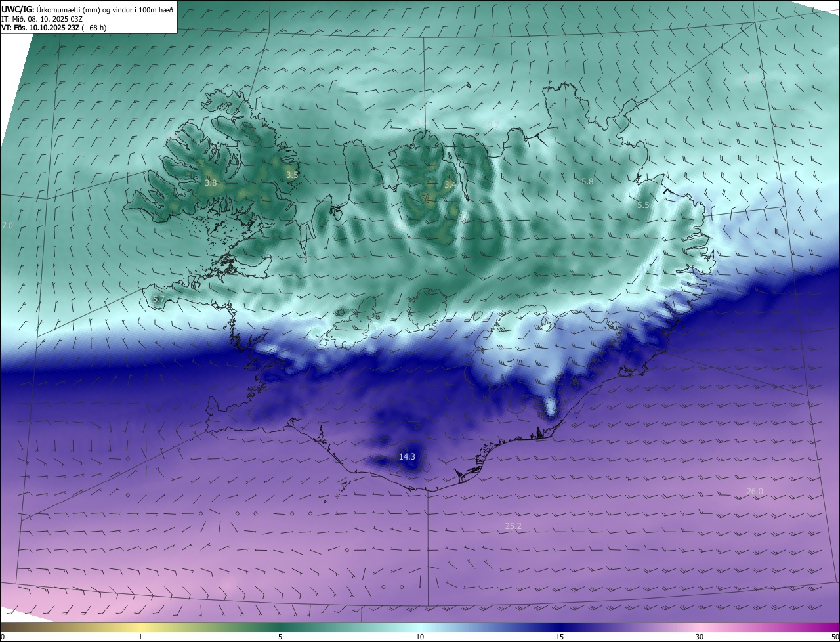This screenshot has height=642, width=840.
Task: Click the 14.3 value label on the map
Action: click(x=407, y=456)
